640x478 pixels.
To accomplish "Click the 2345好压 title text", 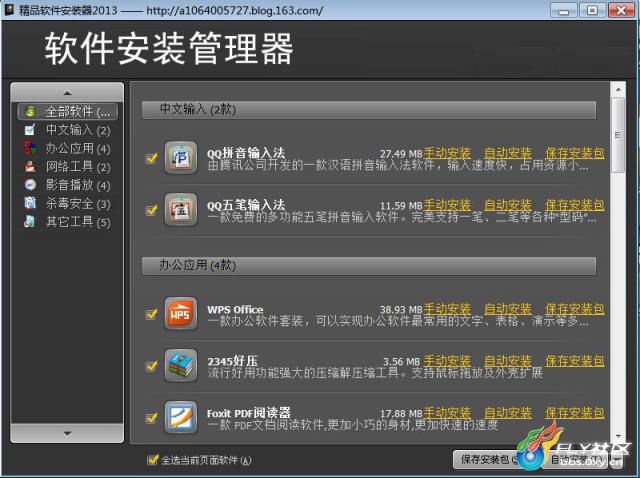I will (x=233, y=361).
